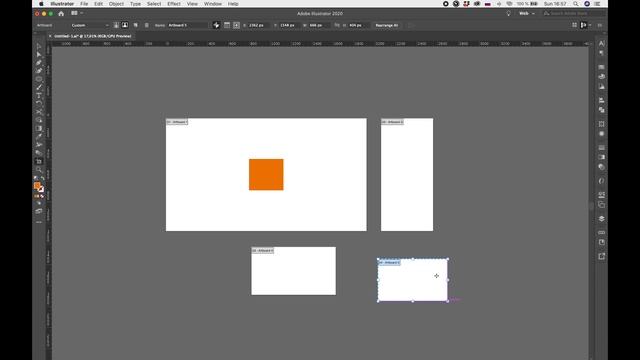Open the Window menu
This screenshot has height=360, width=640.
click(x=213, y=4)
